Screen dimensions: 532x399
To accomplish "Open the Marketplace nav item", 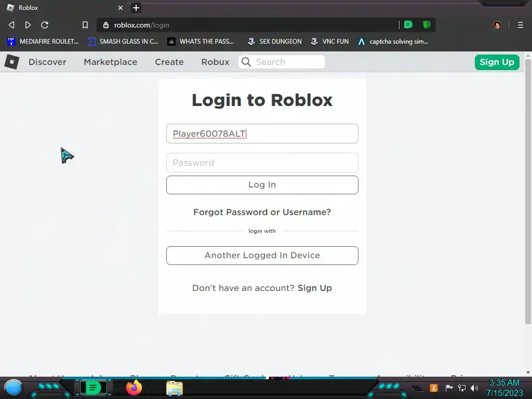I will click(111, 62).
